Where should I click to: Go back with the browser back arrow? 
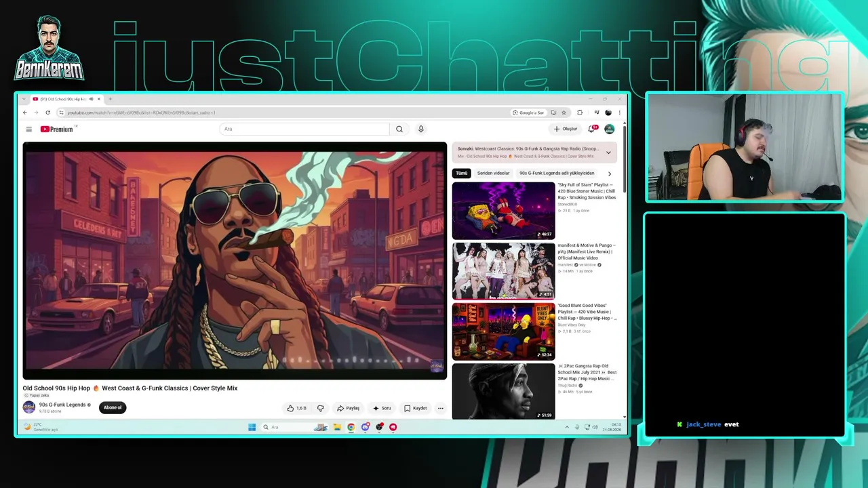pos(25,113)
